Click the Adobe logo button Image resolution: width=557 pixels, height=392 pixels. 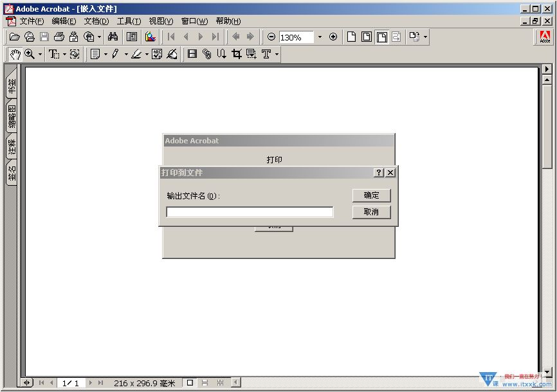[x=545, y=37]
